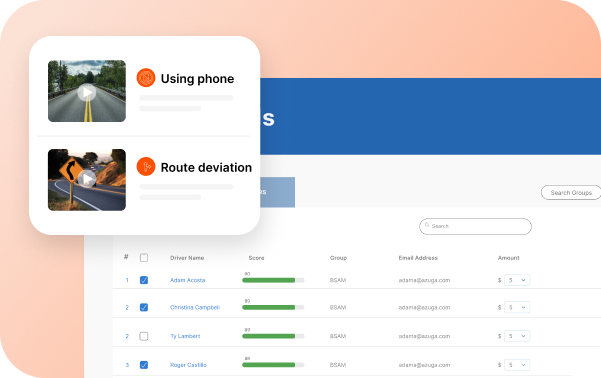The width and height of the screenshot is (601, 378).
Task: Click Ty Lambert's green score bar
Action: tap(269, 336)
